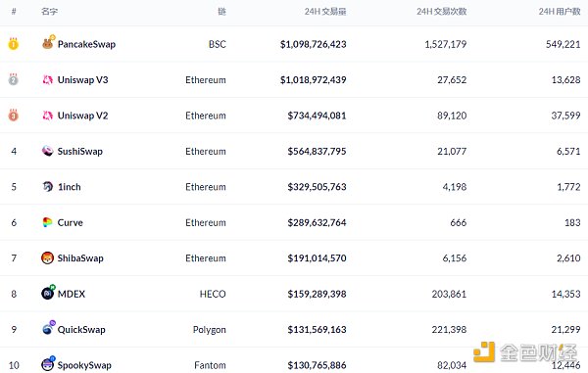Click the MDEX logo icon

[48, 293]
